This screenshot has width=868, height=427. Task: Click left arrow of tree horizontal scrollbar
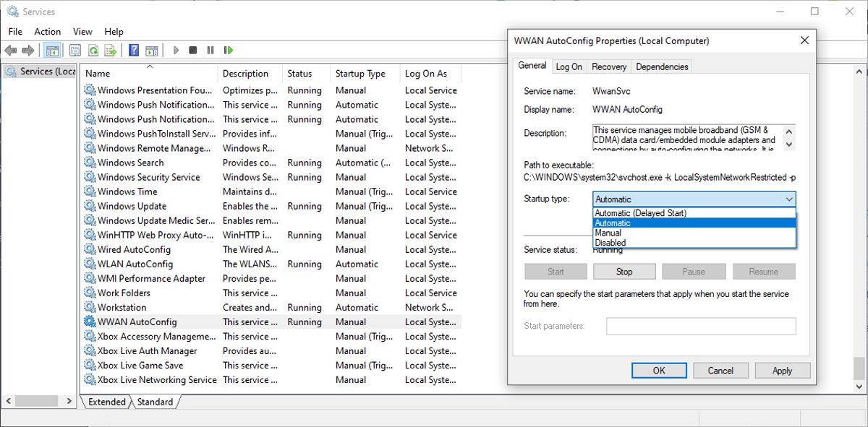click(x=8, y=401)
